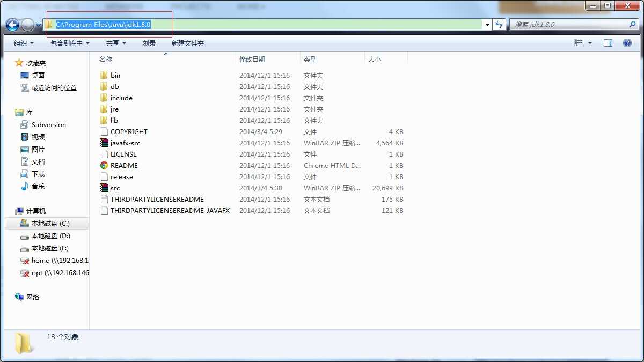Image resolution: width=644 pixels, height=362 pixels.
Task: Click the Back navigation arrow
Action: coord(12,25)
